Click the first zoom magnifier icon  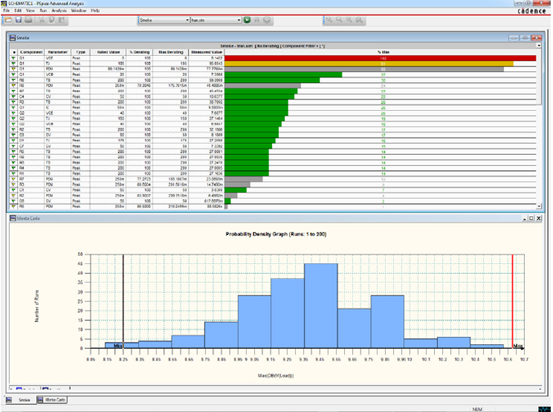(x=329, y=20)
